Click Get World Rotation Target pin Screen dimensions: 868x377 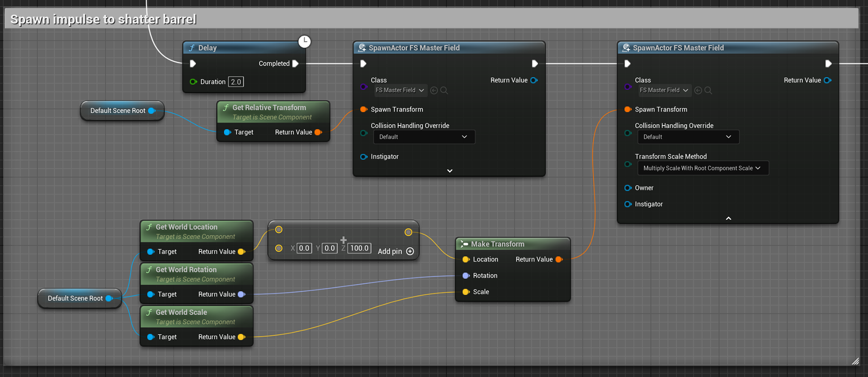[x=151, y=295]
